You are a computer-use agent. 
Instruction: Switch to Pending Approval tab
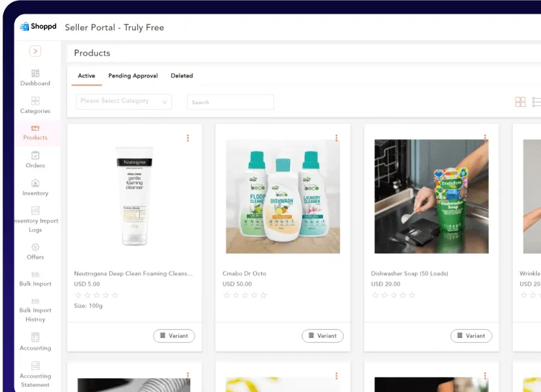(x=133, y=75)
